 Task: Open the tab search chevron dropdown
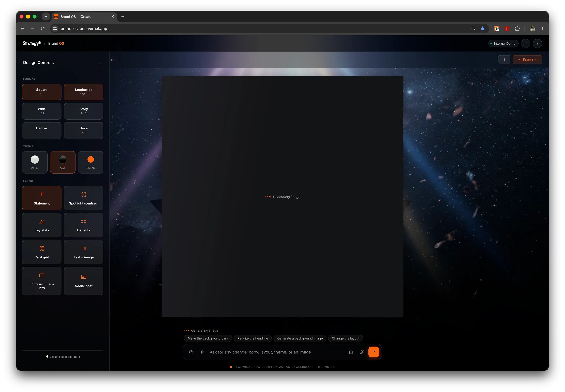point(46,16)
